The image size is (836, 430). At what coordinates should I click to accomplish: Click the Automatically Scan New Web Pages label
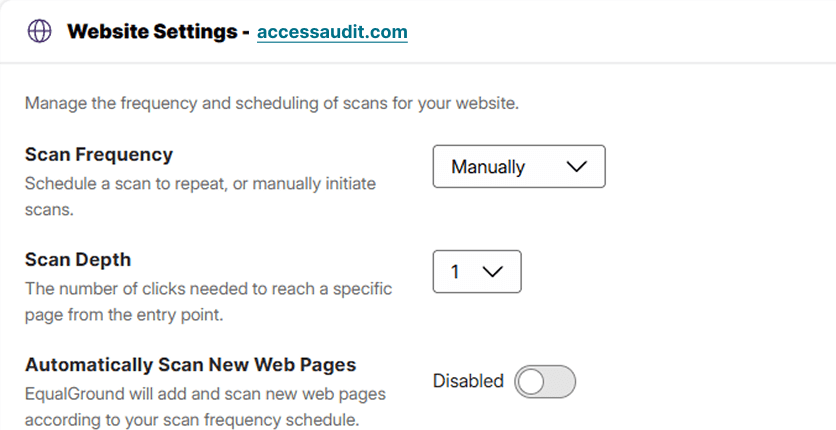(x=190, y=365)
